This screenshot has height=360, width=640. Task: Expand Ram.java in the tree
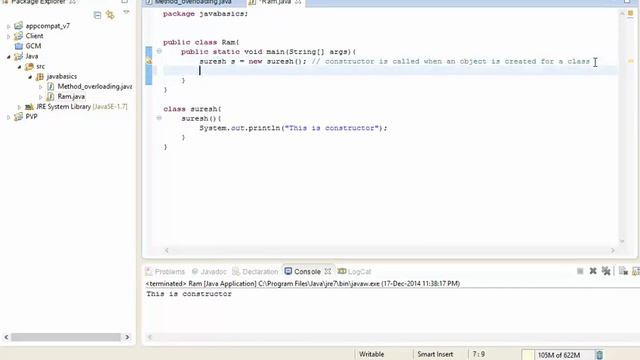(40, 97)
